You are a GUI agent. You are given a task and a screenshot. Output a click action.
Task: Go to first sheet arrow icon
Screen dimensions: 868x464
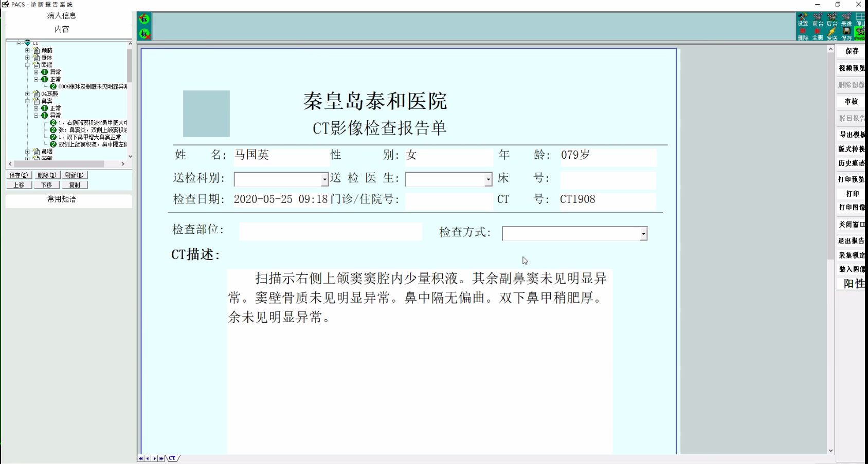pyautogui.click(x=141, y=458)
